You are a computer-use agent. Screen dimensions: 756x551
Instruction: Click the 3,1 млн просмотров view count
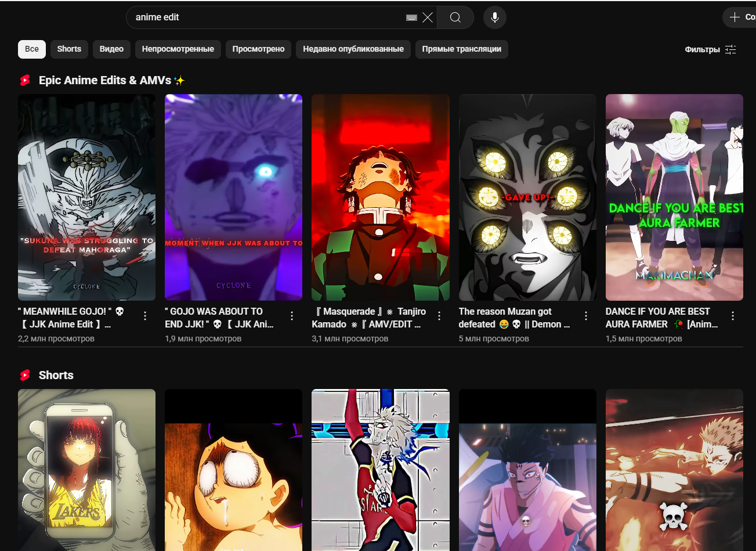click(350, 338)
